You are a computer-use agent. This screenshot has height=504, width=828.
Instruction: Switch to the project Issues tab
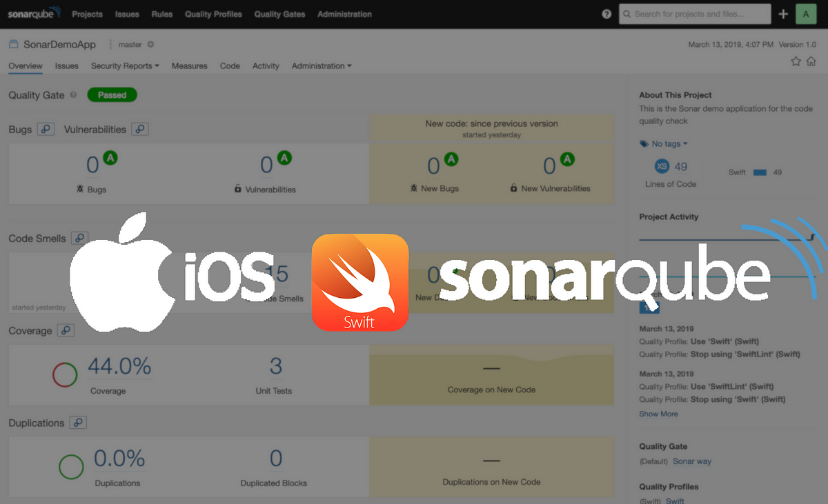coord(67,66)
